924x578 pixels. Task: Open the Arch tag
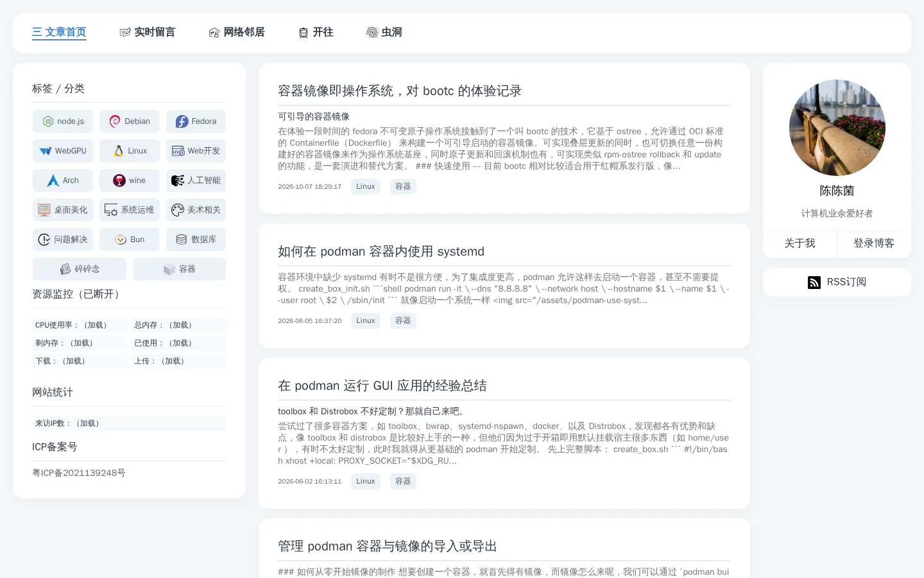[x=63, y=180]
